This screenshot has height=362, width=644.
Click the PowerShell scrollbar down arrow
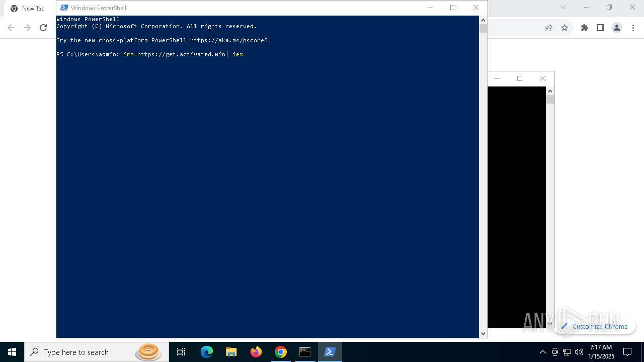coord(483,333)
